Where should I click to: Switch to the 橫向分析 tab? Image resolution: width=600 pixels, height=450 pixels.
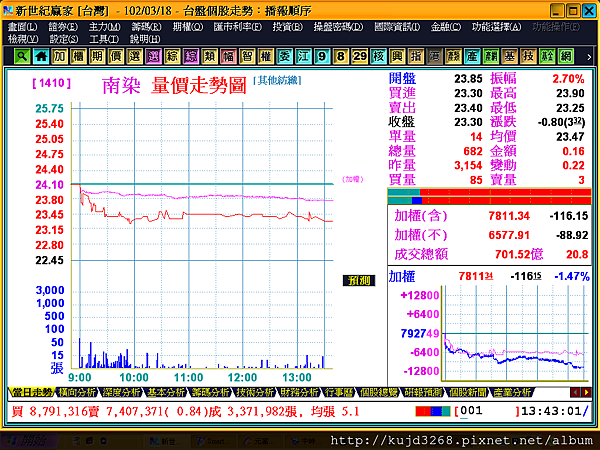pos(76,392)
